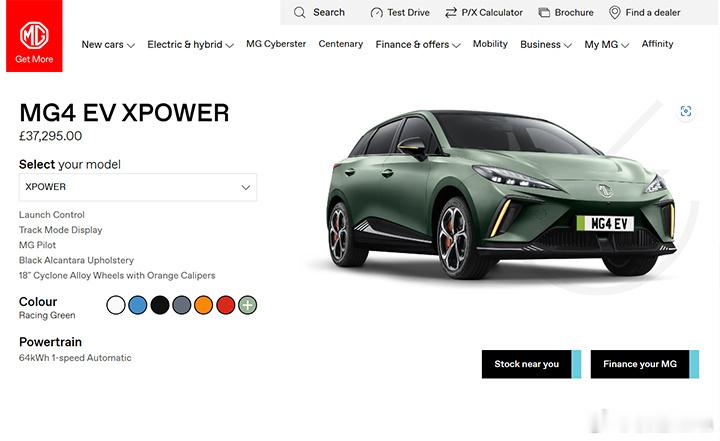Image resolution: width=720 pixels, height=441 pixels.
Task: Click the green MG4 EV car image
Action: point(501,195)
